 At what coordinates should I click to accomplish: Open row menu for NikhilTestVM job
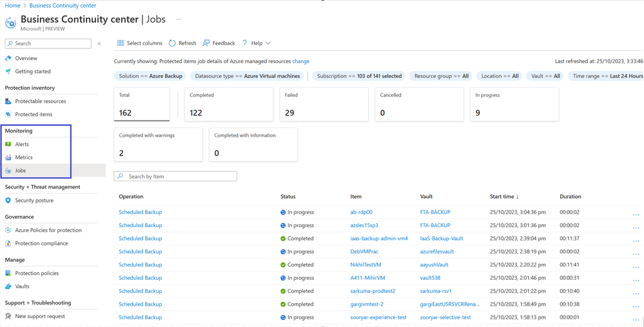point(636,267)
